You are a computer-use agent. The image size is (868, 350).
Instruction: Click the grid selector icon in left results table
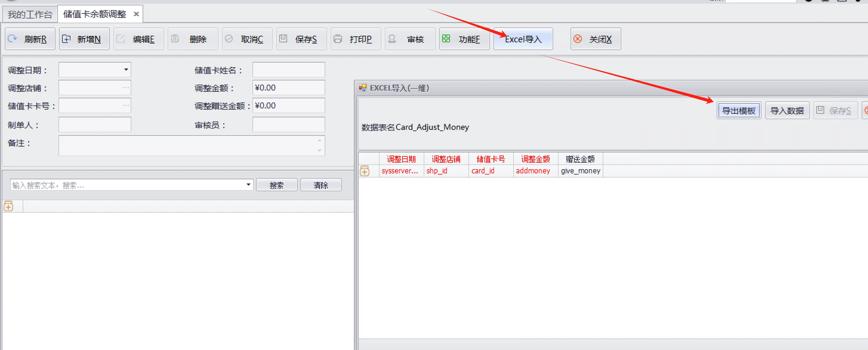pos(8,206)
